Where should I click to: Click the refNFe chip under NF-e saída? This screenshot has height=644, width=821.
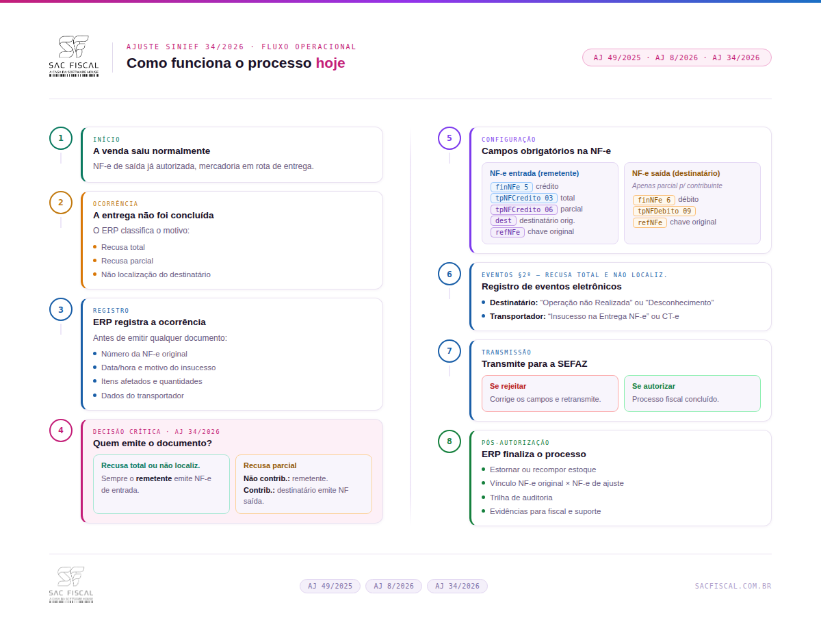point(650,222)
